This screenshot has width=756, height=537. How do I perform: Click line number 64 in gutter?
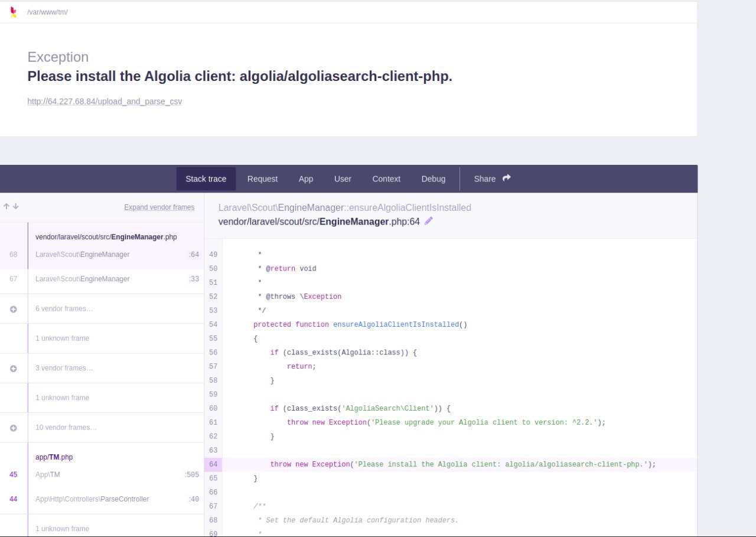[213, 464]
